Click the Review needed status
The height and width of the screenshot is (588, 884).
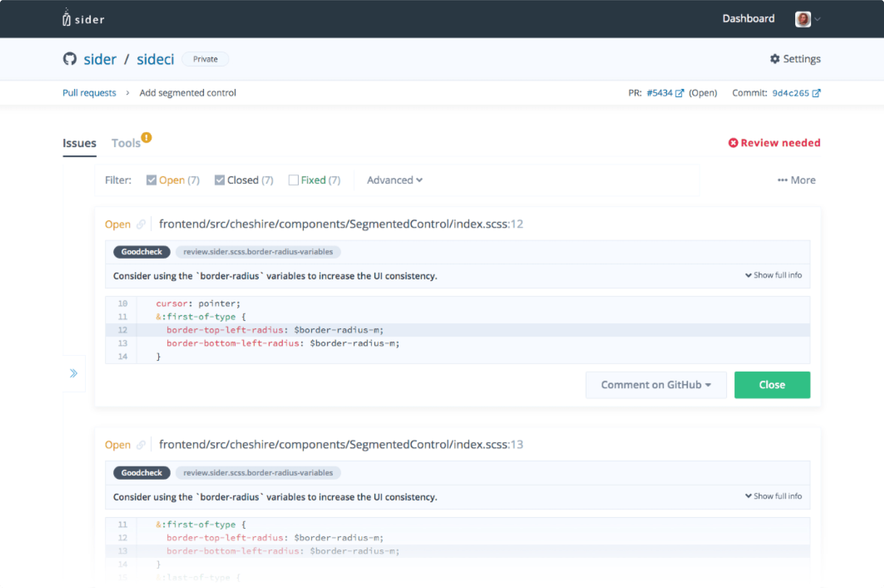pos(774,143)
